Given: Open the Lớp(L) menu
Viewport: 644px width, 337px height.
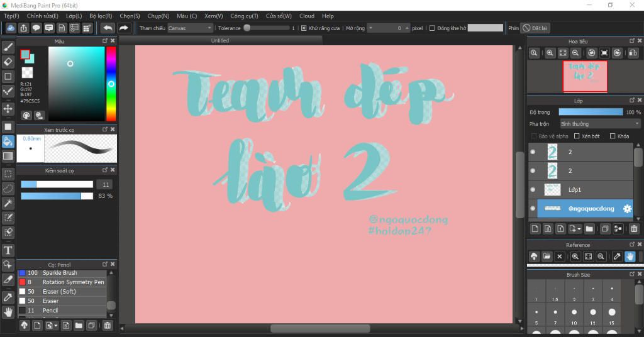Looking at the screenshot, I should [74, 16].
